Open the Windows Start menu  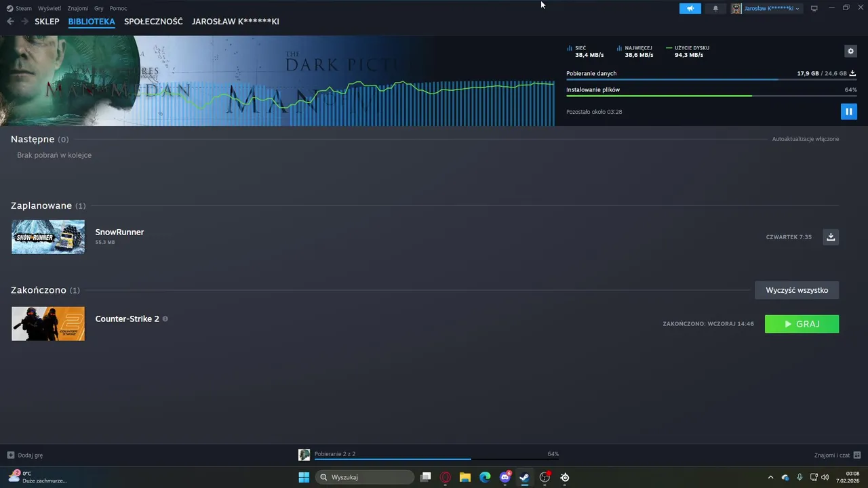pos(304,477)
